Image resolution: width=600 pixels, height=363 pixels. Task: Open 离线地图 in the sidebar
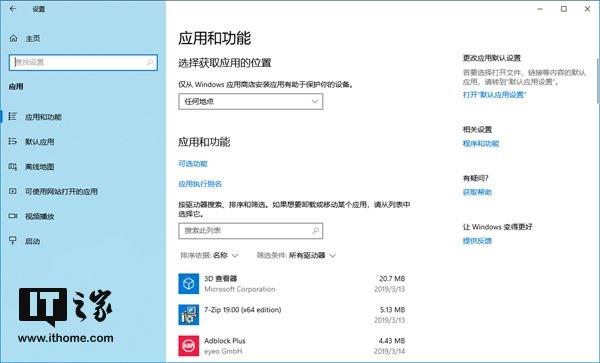click(40, 167)
